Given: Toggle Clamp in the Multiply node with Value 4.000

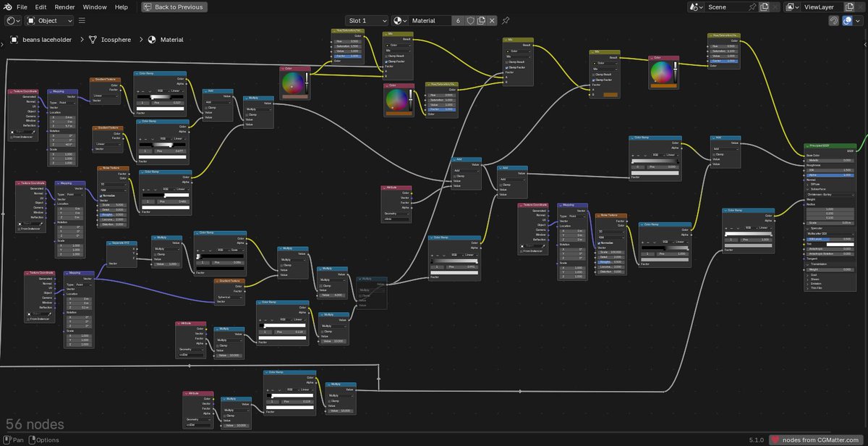Looking at the screenshot, I should point(320,285).
